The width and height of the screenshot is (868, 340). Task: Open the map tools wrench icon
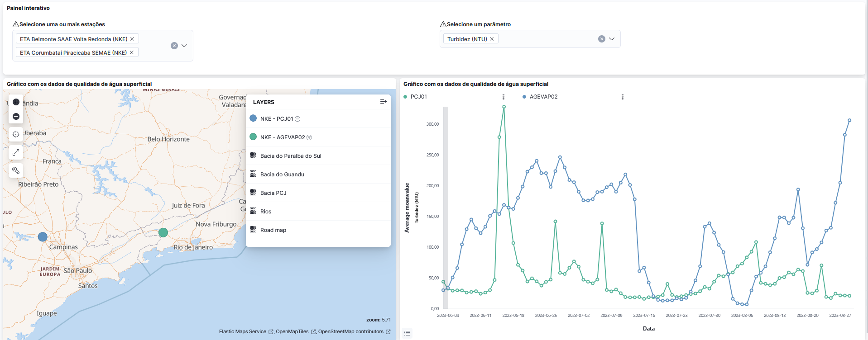[16, 170]
